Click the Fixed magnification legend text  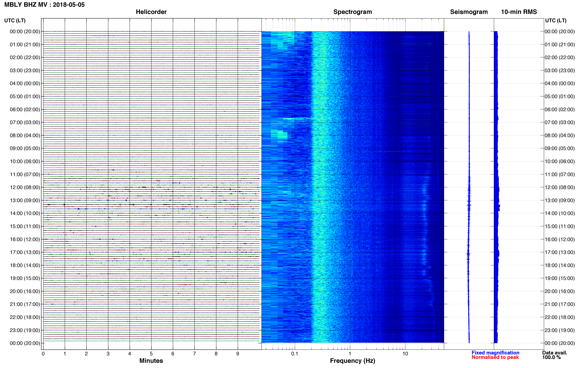(x=495, y=353)
